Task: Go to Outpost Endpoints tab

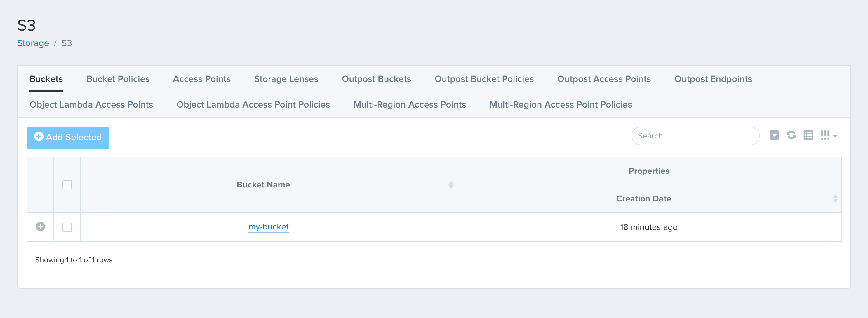Action: (713, 79)
